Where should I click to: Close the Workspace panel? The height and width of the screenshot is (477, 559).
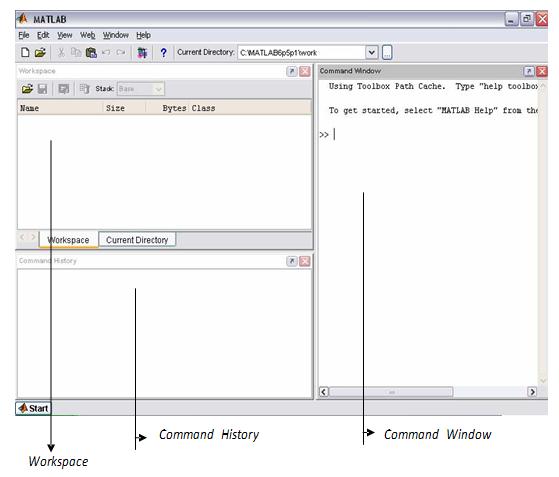304,71
